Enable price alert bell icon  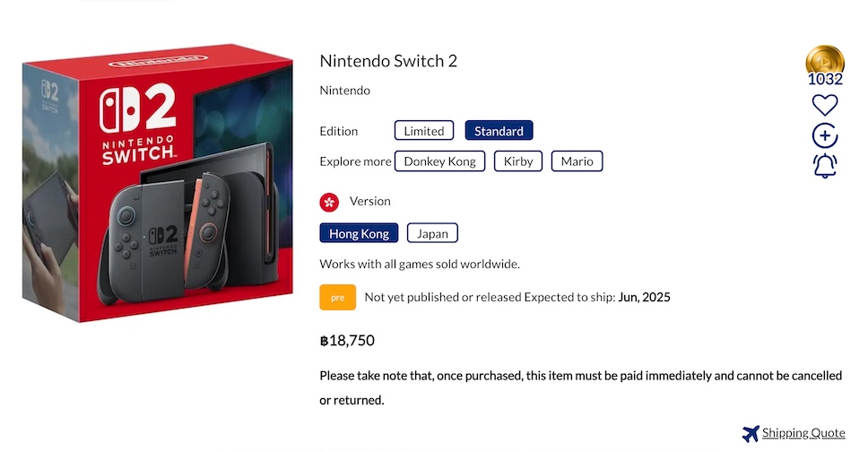point(825,166)
